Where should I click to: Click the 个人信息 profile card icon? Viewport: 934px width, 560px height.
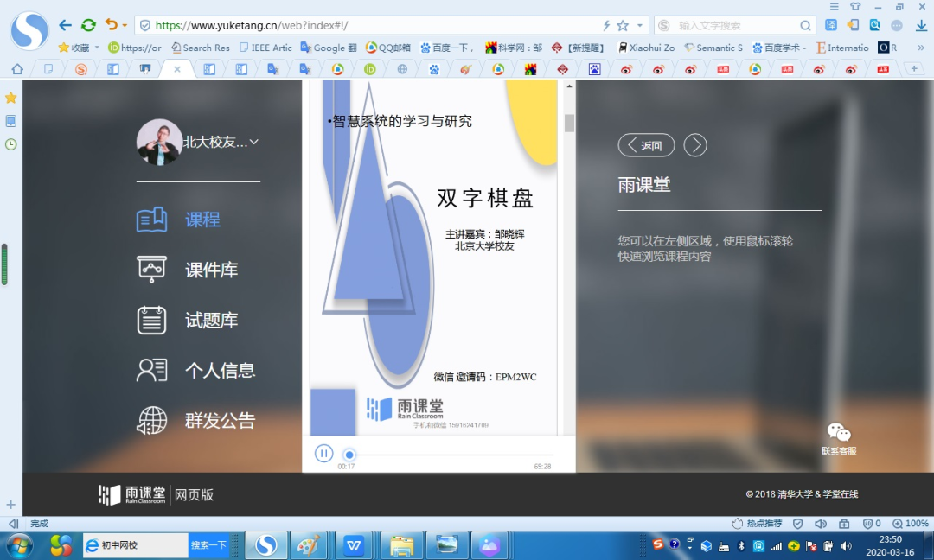click(x=151, y=370)
